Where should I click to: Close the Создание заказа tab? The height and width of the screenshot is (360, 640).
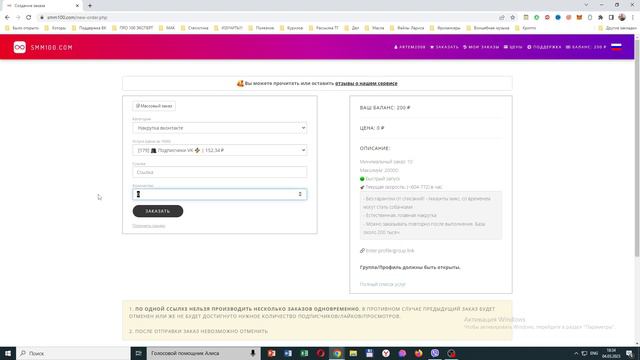point(77,6)
